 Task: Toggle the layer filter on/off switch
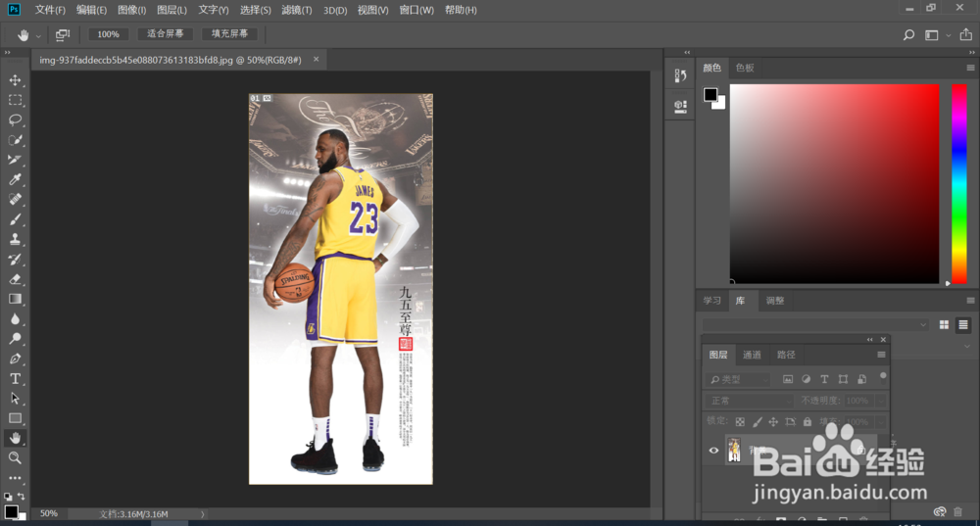point(883,376)
